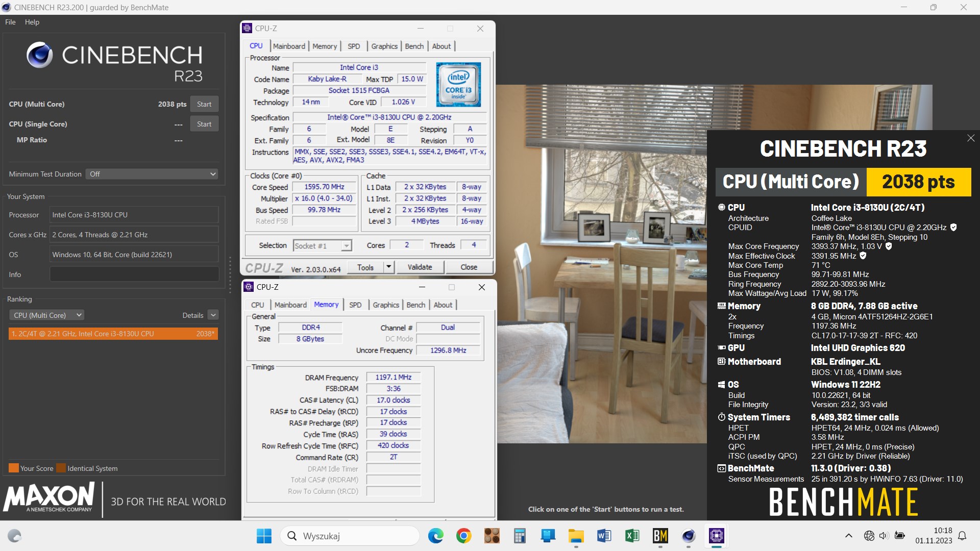Click the Processor field Intel Core i3-8130U CPU
980x551 pixels.
[134, 215]
